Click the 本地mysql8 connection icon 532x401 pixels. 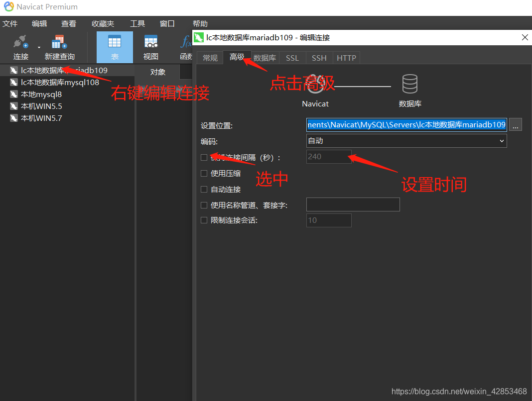[13, 94]
